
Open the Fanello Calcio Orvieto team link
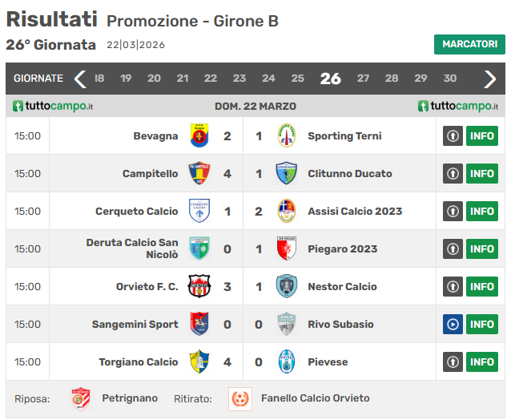315,398
